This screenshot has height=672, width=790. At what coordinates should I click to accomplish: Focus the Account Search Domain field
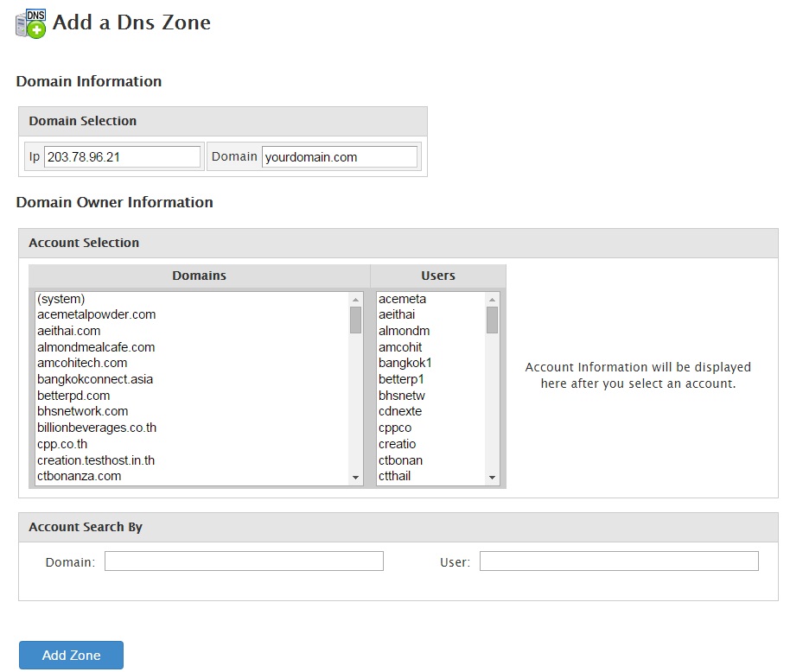click(244, 562)
